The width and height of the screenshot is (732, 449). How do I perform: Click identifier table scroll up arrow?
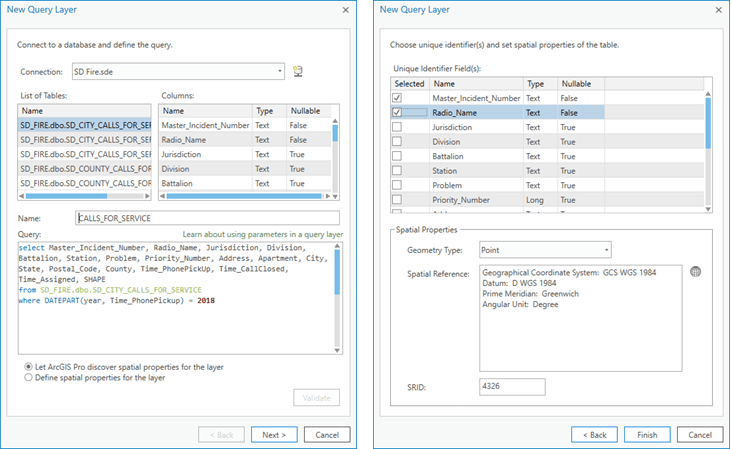(x=708, y=94)
